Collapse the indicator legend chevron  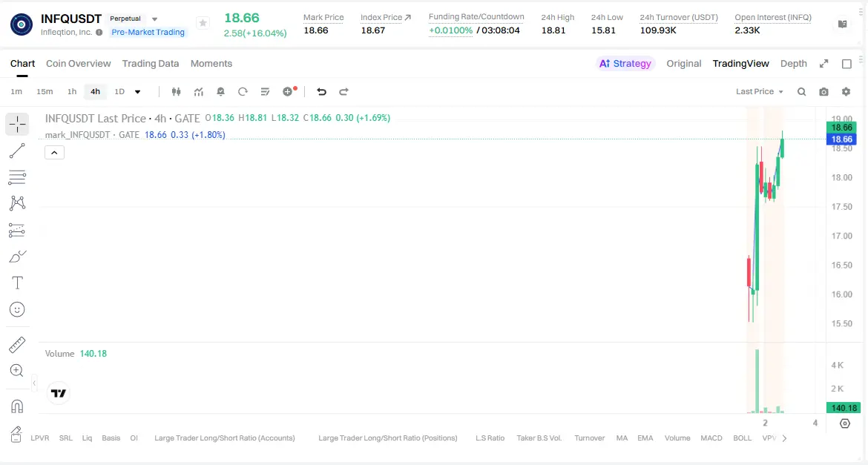pos(54,152)
